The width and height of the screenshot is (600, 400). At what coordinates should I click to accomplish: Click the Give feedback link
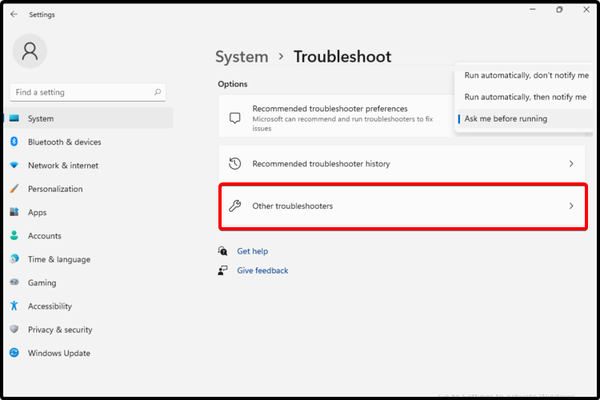point(262,271)
